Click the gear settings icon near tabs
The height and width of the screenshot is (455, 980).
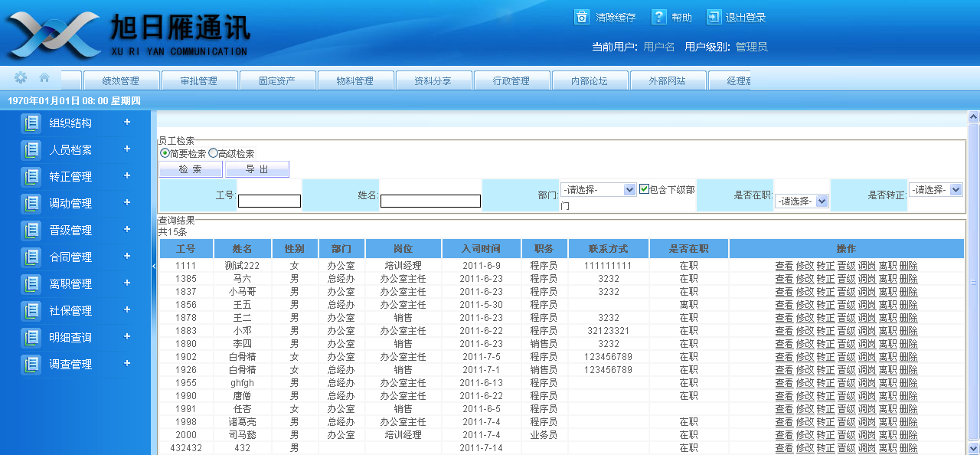21,77
